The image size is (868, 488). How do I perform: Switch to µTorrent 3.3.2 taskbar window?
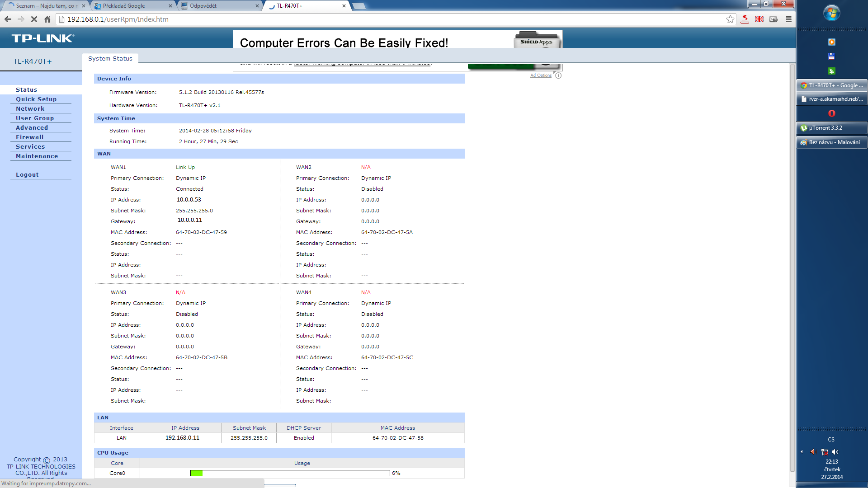click(831, 128)
